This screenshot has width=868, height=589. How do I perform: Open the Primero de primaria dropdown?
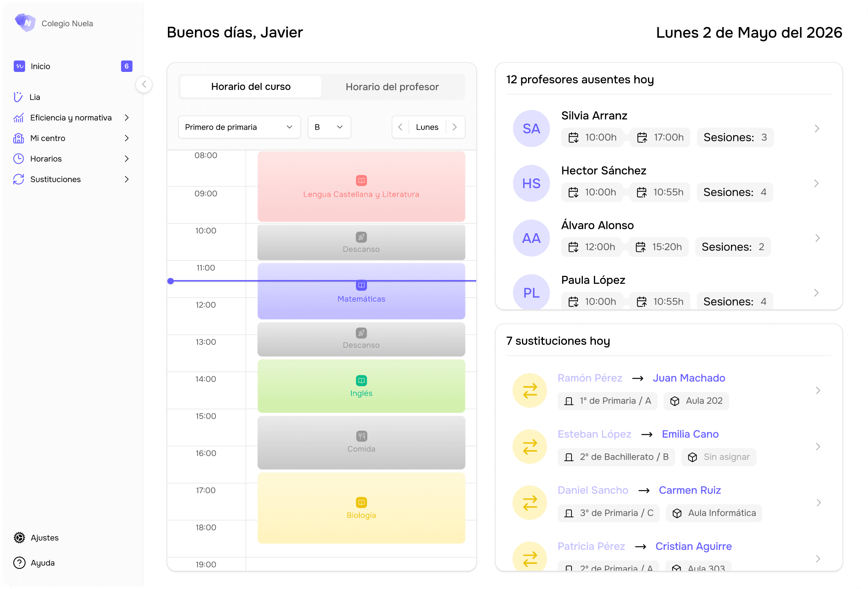click(x=239, y=127)
